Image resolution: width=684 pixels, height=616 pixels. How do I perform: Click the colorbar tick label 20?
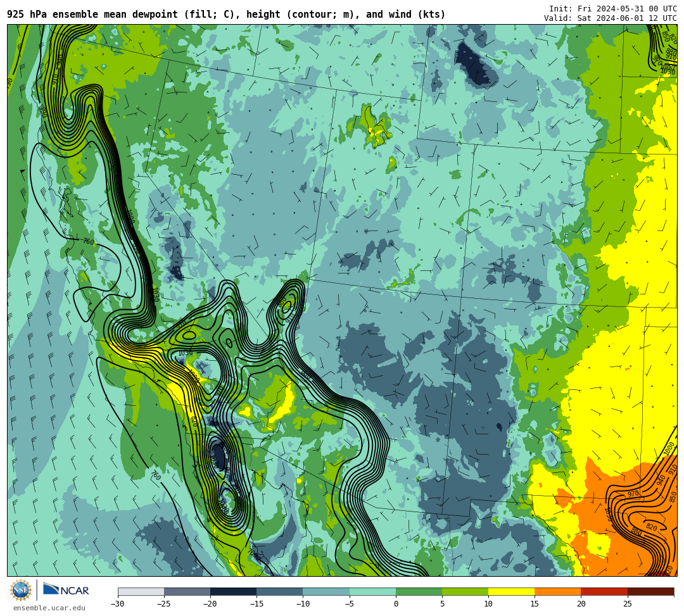click(581, 604)
